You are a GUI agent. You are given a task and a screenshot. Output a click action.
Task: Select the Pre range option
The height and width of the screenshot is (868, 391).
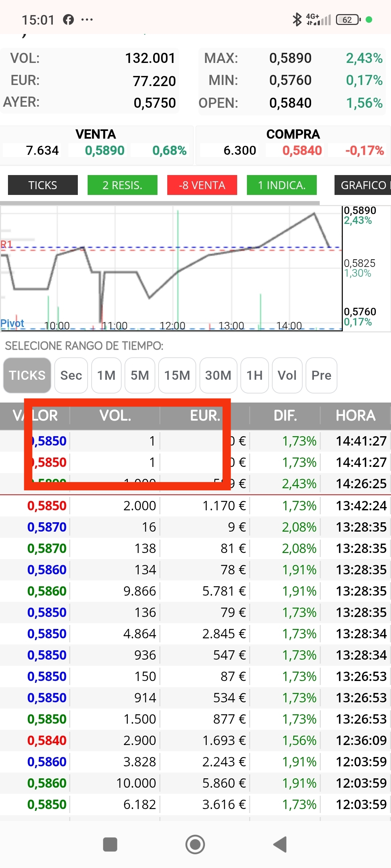(x=321, y=375)
